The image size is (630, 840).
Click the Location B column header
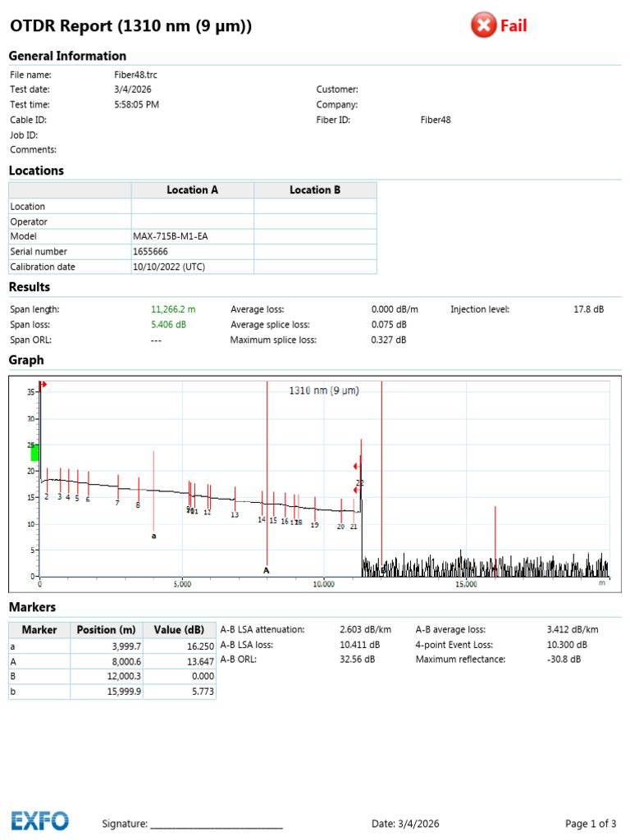[315, 190]
